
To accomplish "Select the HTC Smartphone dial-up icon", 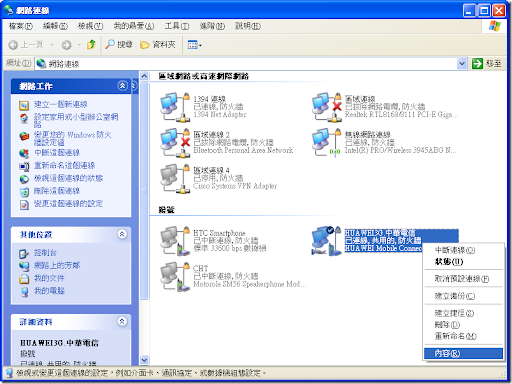I will 175,241.
